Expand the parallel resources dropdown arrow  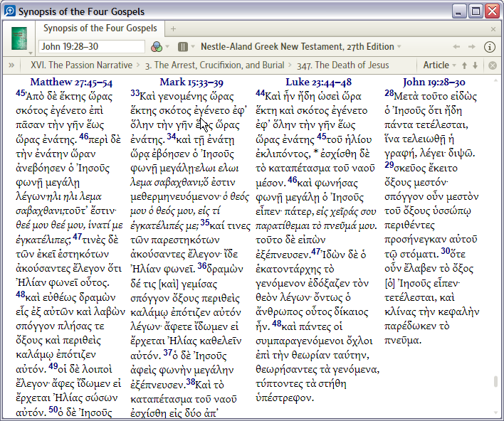pos(193,47)
